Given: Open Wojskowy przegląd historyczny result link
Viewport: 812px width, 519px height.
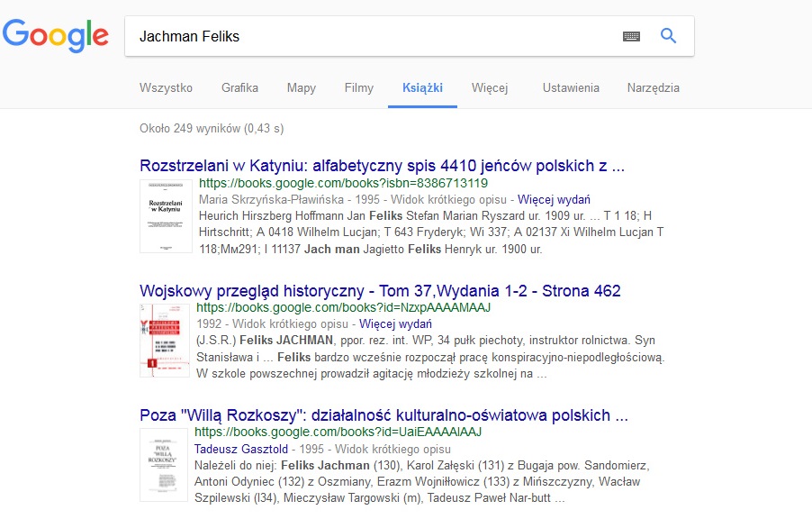Looking at the screenshot, I should point(380,291).
